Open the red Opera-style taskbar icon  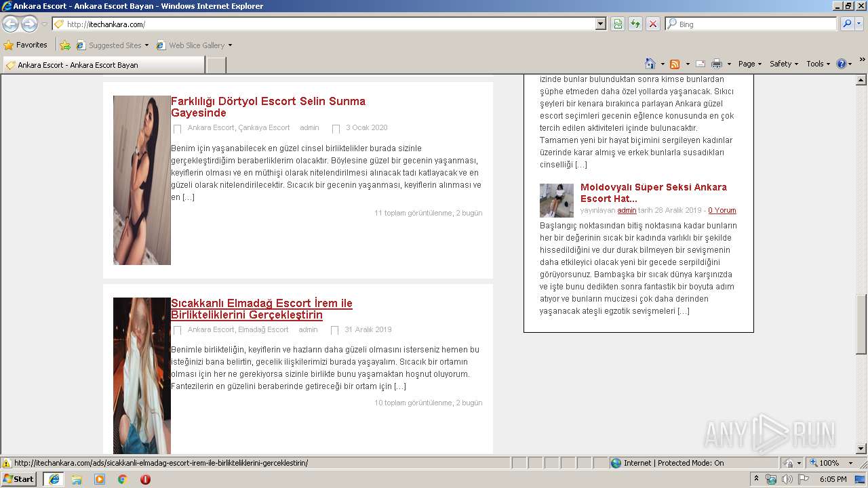coord(145,479)
